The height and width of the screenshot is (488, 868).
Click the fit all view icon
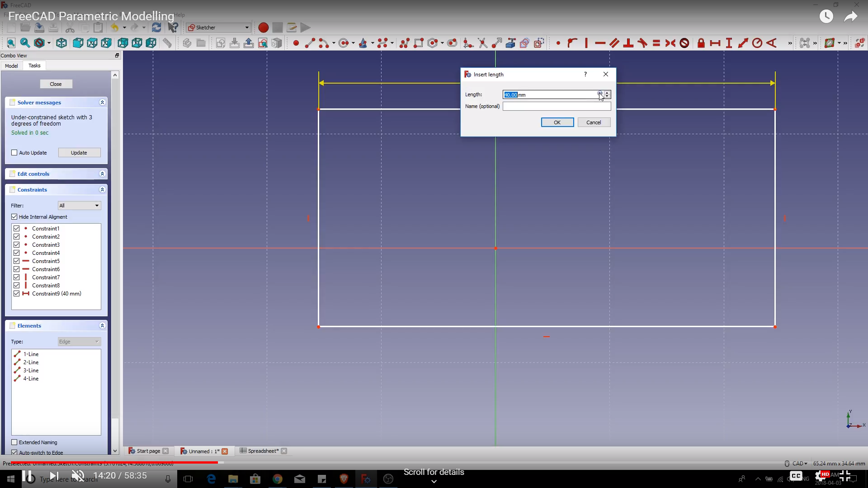tap(11, 43)
